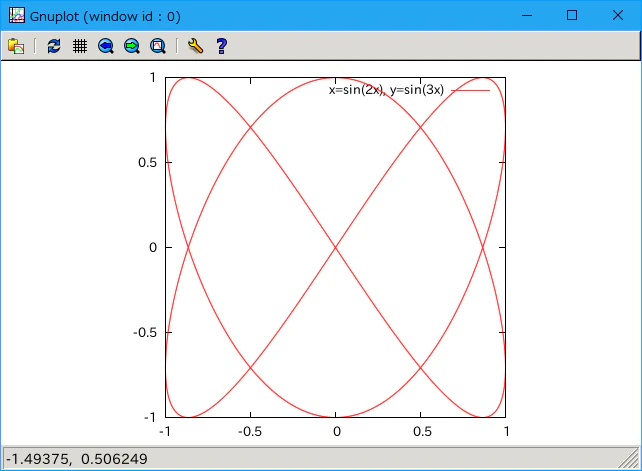Click the curve crossing at the origin
Screen dimensions: 642x471
pyautogui.click(x=335, y=247)
